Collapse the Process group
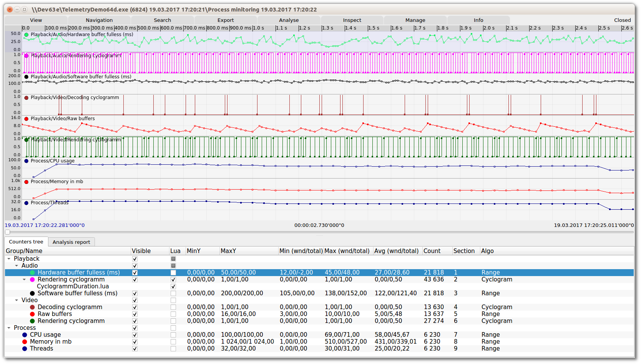Image resolution: width=641 pixels, height=364 pixels. pyautogui.click(x=9, y=328)
